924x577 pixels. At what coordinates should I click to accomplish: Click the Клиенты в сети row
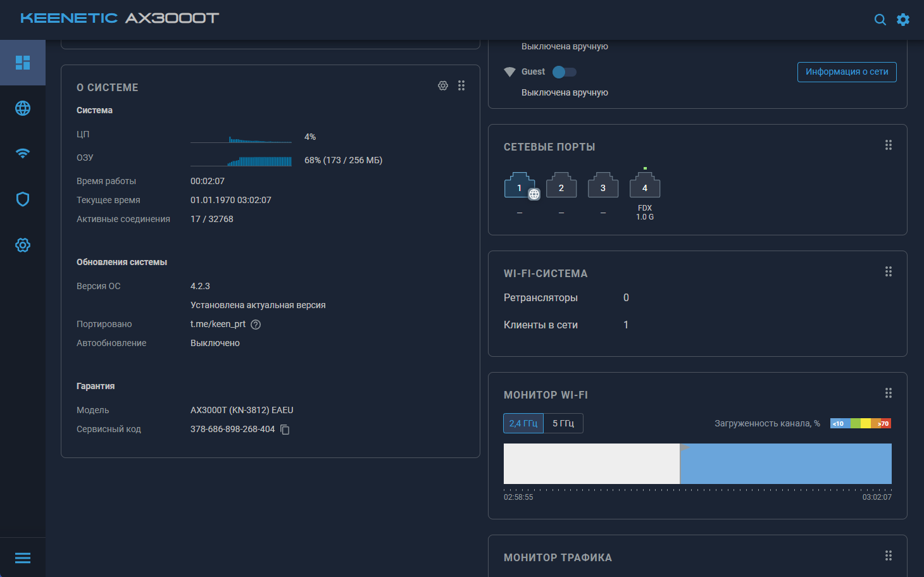566,325
